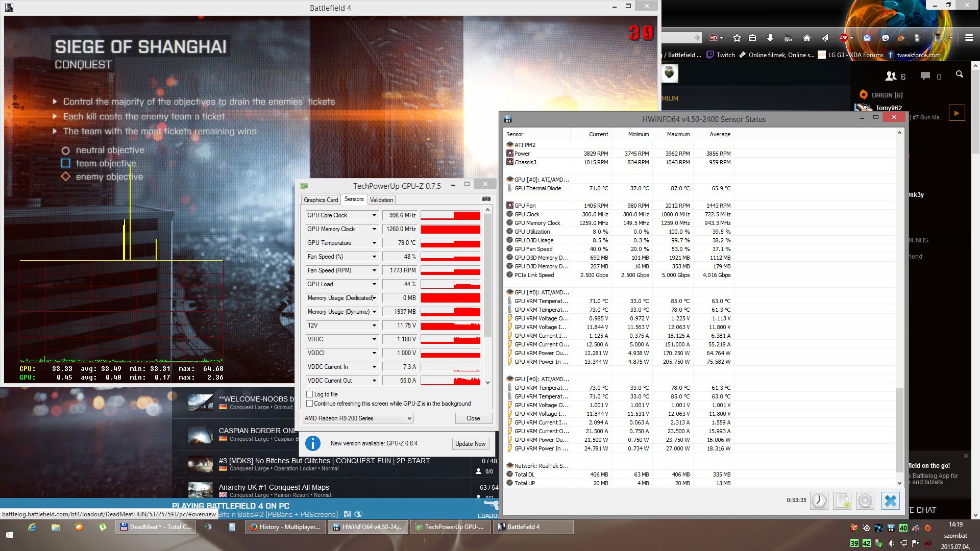This screenshot has height=551, width=980.
Task: Switch to TechPowerUp GPU-Z taskbar window
Action: 450,527
